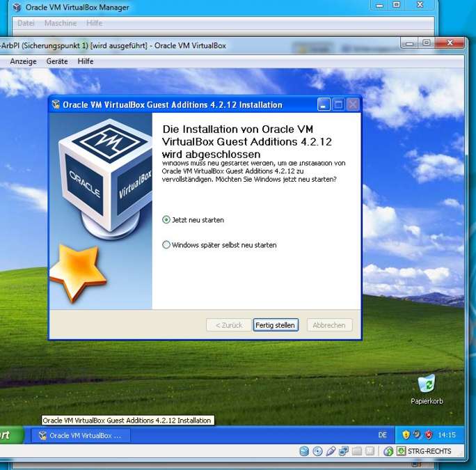Select the 'Jetzt neu starten' radio option
Viewport: 476px width, 470px height.
(x=193, y=219)
